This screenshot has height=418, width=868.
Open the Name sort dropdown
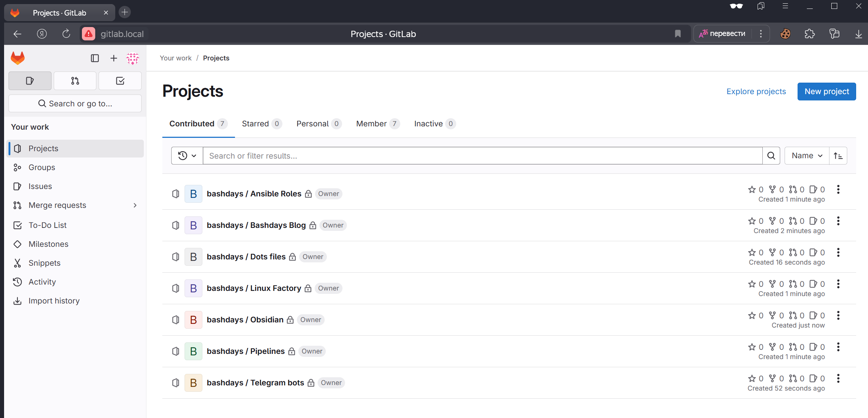point(807,156)
